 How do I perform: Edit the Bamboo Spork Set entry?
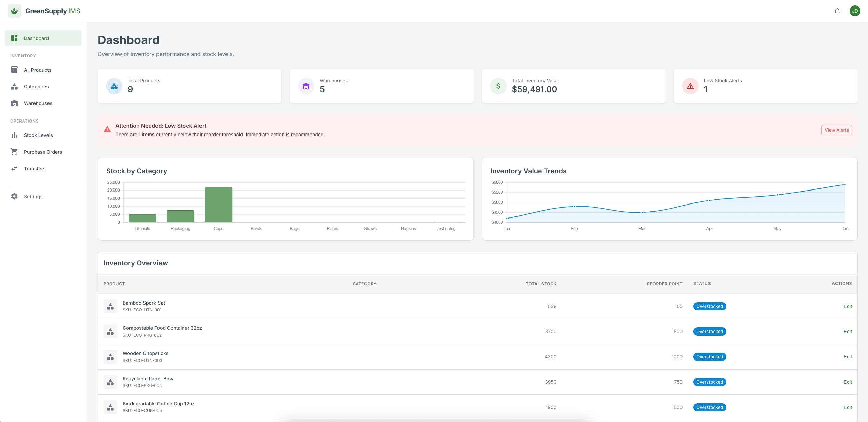(x=848, y=306)
